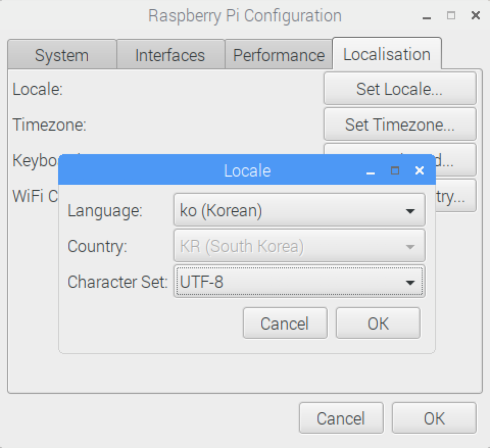This screenshot has width=490, height=448.
Task: Click the Localisation tab
Action: click(x=387, y=54)
